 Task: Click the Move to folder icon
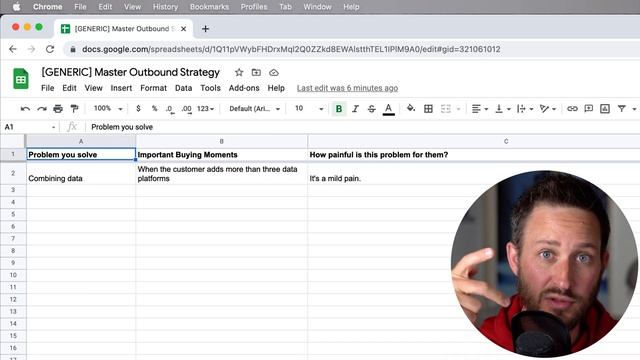(x=256, y=73)
